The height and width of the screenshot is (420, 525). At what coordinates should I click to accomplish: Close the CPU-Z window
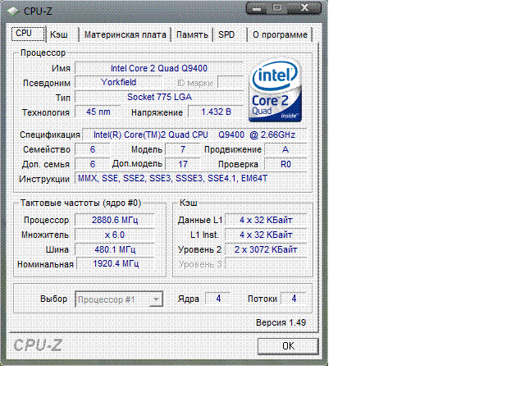point(304,8)
